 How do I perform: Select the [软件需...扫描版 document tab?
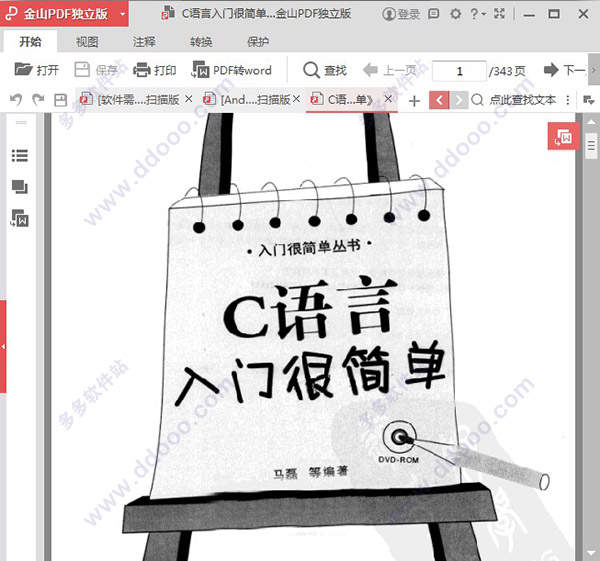tap(130, 100)
